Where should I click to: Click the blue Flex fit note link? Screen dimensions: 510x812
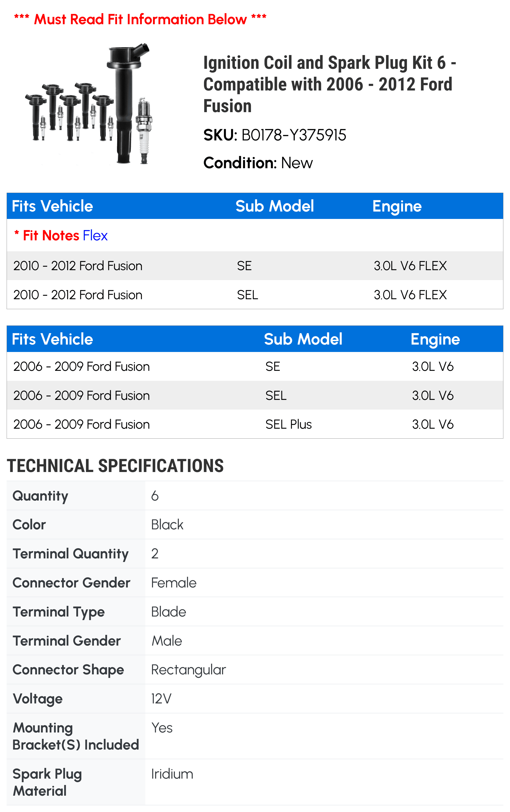pos(95,235)
